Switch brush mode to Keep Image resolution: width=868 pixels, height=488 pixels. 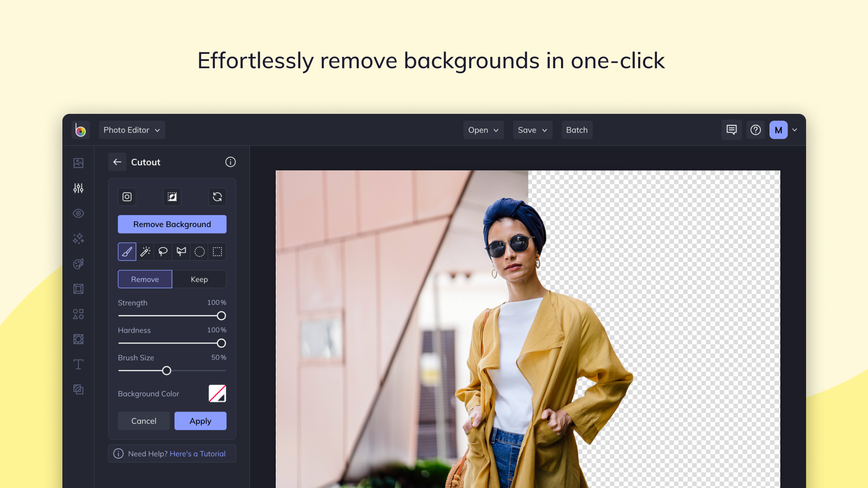199,279
